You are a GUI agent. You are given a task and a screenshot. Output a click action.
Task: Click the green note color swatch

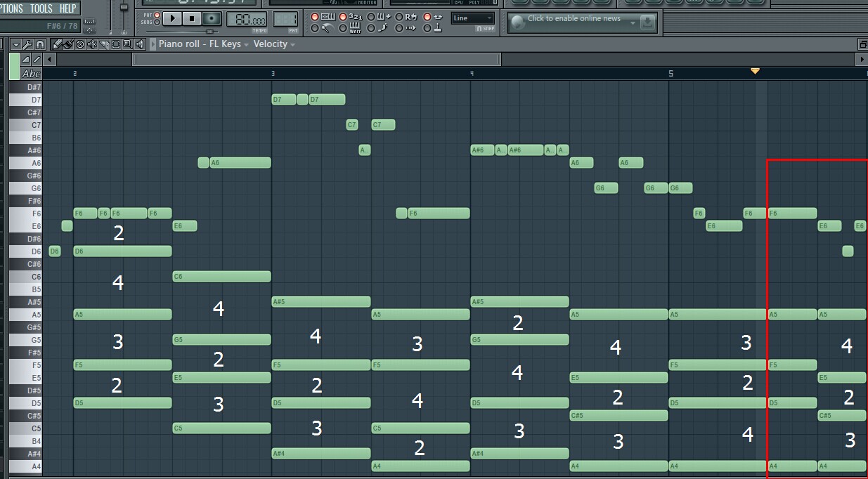(14, 66)
